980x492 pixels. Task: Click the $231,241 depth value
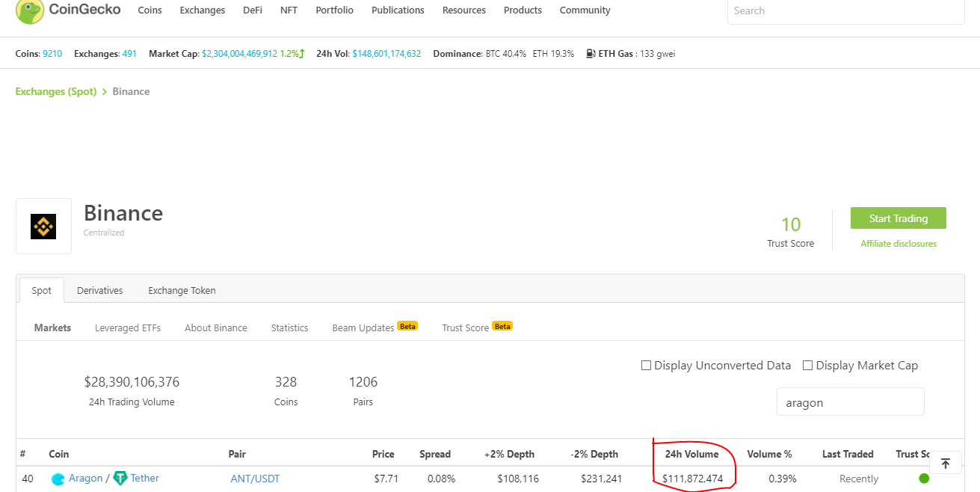(x=601, y=479)
